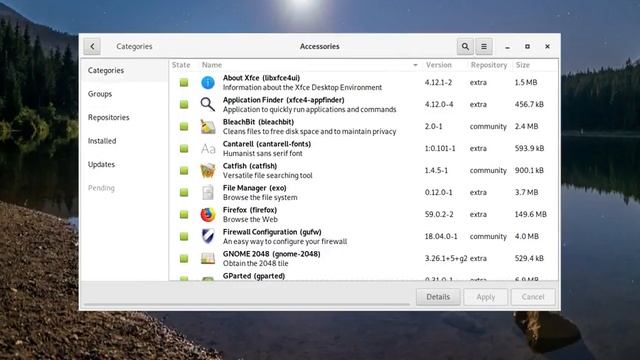
Task: Click GNOME 2048 version 3.26.1+5+g2
Action: 446,258
